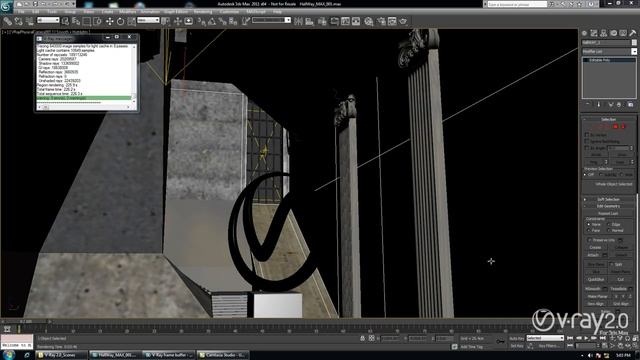Image resolution: width=640 pixels, height=360 pixels.
Task: Open the Layer Manager
Action: pos(322,21)
